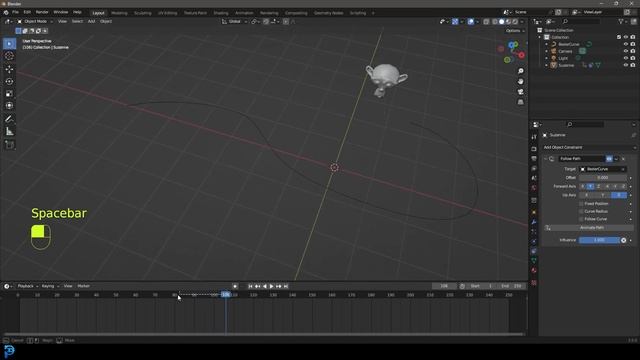The height and width of the screenshot is (360, 640).
Task: Click the Follow Path constraint icon
Action: click(552, 159)
